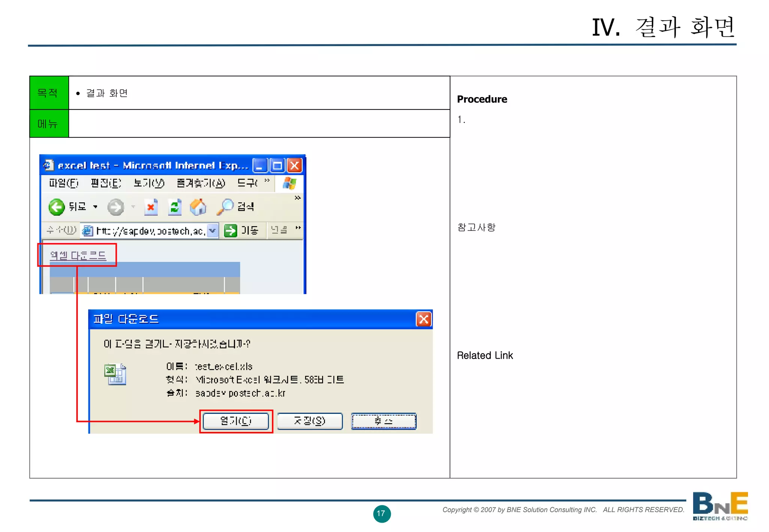Expand the links bar overflow chevron
Image resolution: width=769 pixels, height=532 pixels.
[x=298, y=228]
